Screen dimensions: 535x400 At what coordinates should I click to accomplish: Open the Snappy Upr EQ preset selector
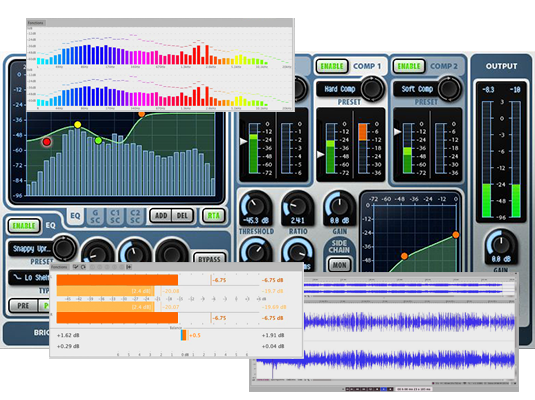31,249
